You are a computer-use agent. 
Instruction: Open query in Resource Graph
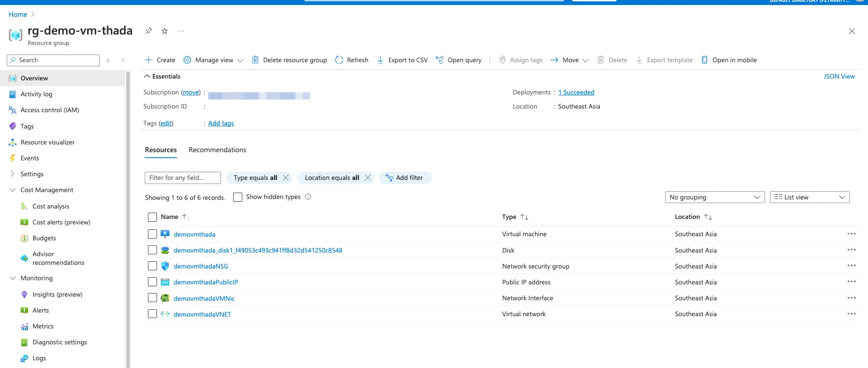[458, 60]
